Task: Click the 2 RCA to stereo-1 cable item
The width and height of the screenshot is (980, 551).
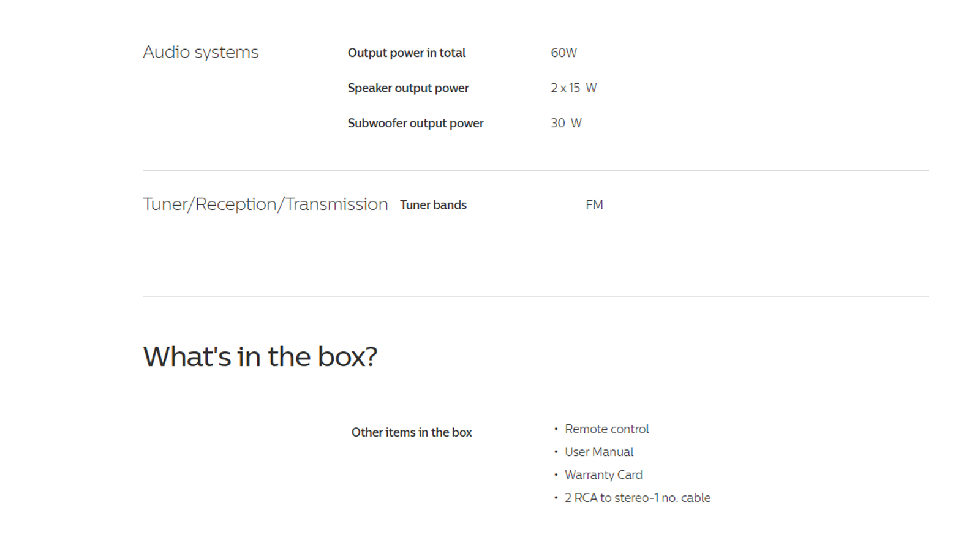Action: point(637,498)
